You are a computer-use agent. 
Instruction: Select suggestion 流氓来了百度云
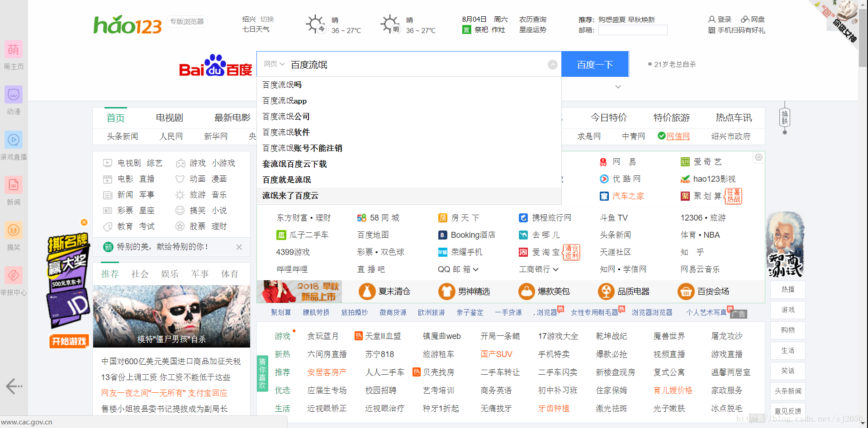pyautogui.click(x=409, y=196)
